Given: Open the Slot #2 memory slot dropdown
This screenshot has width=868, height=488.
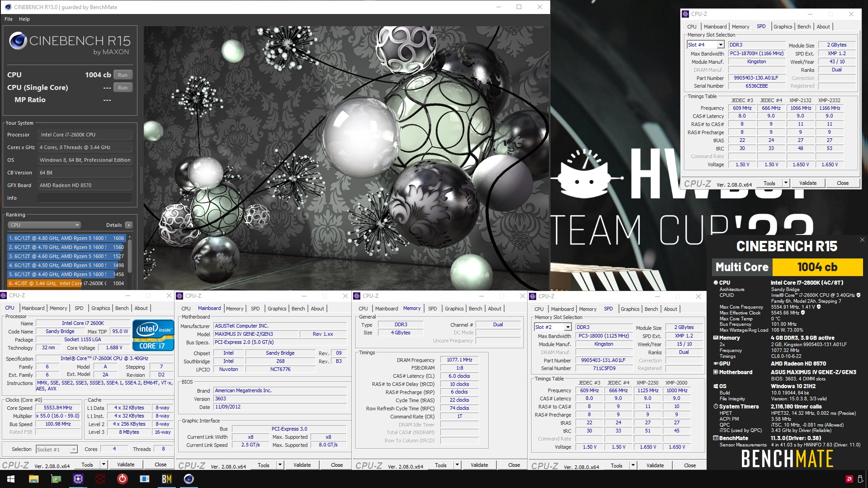Looking at the screenshot, I should click(x=568, y=327).
